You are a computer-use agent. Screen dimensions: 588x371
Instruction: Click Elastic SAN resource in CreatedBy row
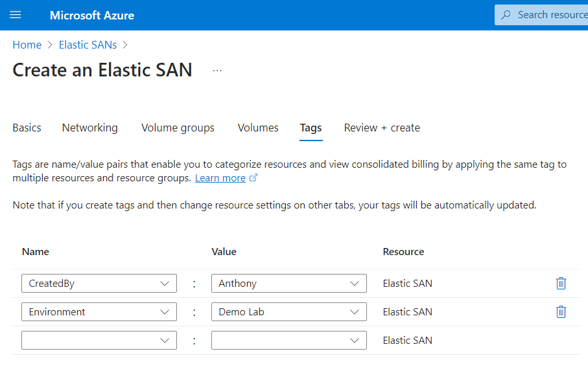(407, 284)
